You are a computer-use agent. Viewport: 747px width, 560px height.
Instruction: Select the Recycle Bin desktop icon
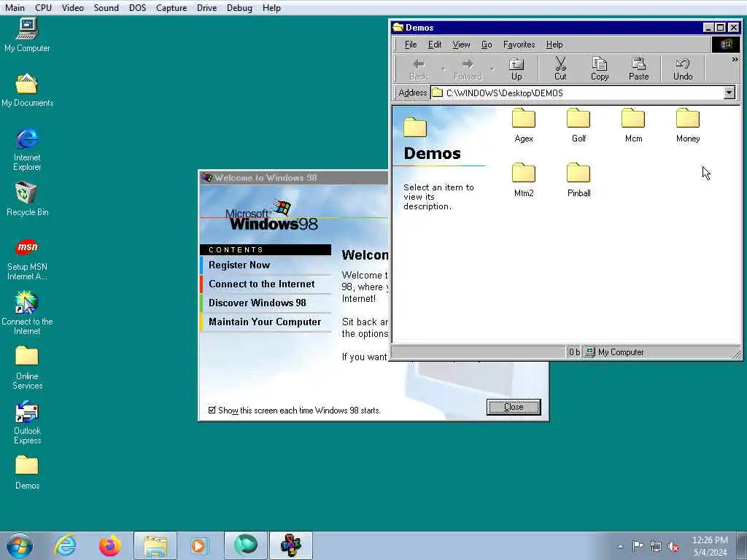[x=27, y=199]
